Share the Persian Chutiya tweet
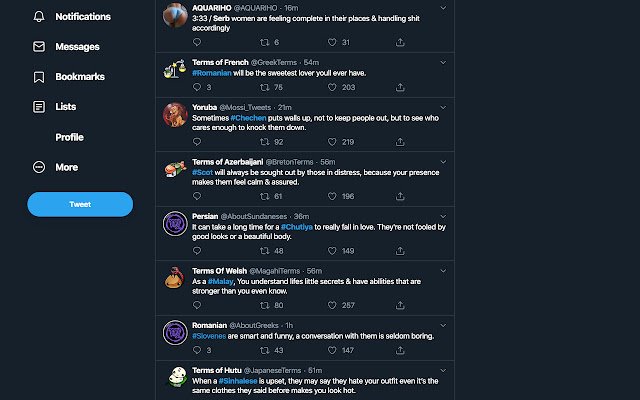640x400 pixels. tap(400, 251)
